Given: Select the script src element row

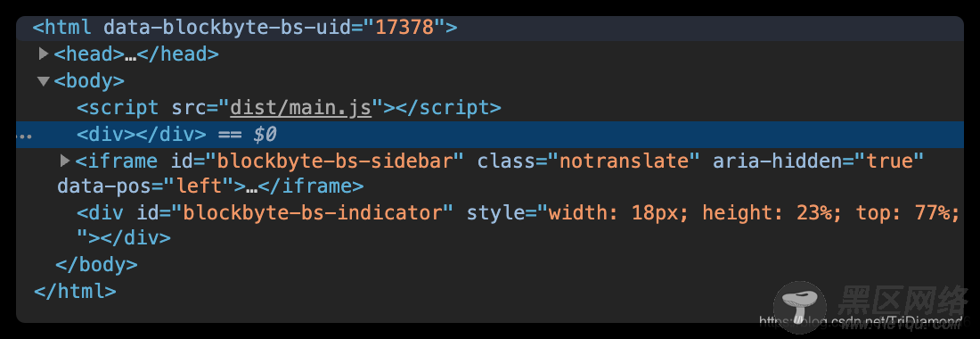Looking at the screenshot, I should click(x=289, y=108).
